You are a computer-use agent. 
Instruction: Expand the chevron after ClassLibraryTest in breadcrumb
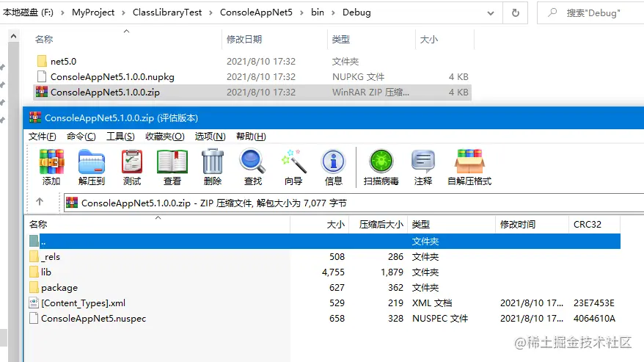tap(211, 12)
